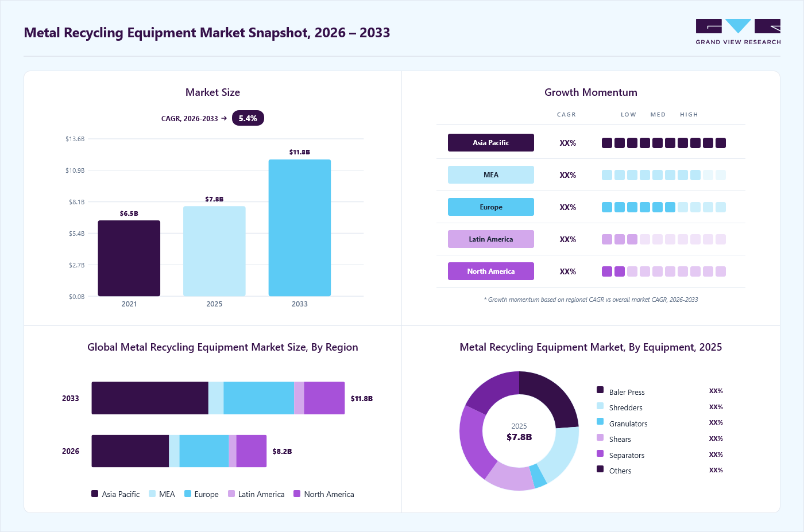
Task: Click the Market Size heading
Action: click(x=212, y=92)
